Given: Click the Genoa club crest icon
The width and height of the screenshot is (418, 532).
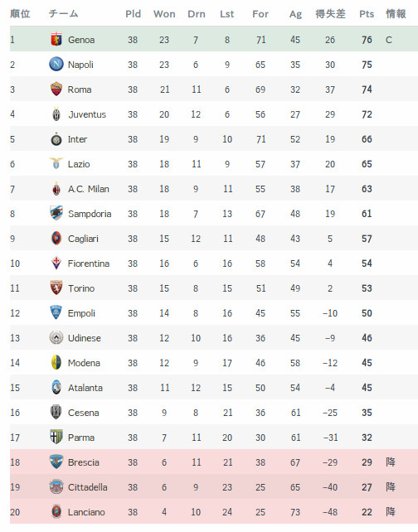Looking at the screenshot, I should pos(56,39).
